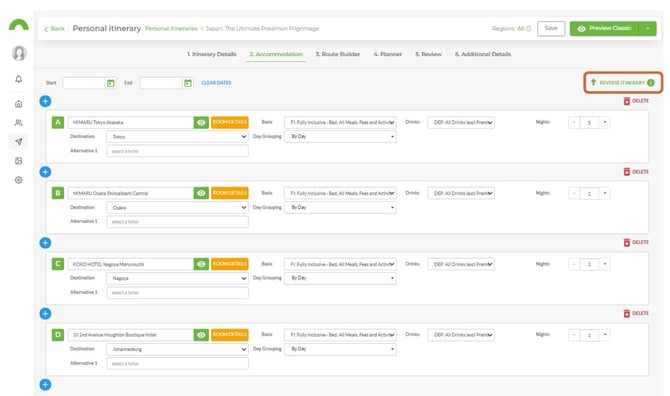The width and height of the screenshot is (670, 396).
Task: Switch to 4. Planner tab
Action: (388, 54)
